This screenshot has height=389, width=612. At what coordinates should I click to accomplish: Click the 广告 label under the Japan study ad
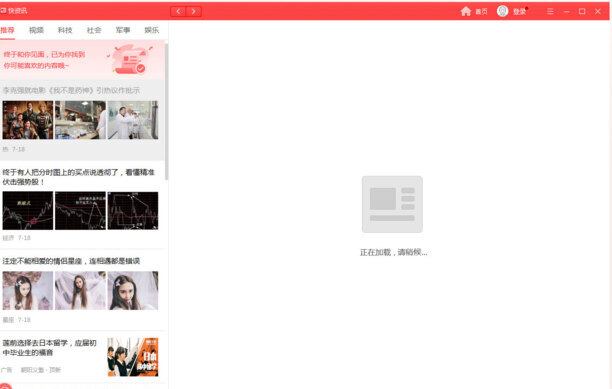7,370
